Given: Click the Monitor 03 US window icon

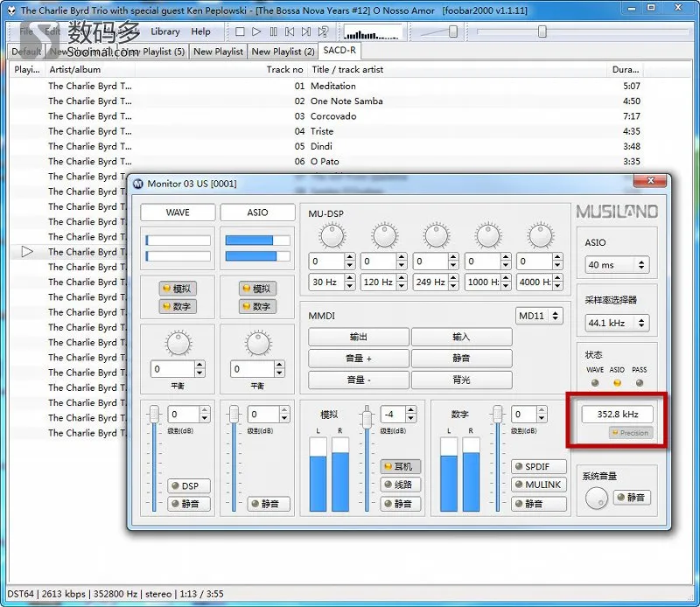Looking at the screenshot, I should coord(138,184).
